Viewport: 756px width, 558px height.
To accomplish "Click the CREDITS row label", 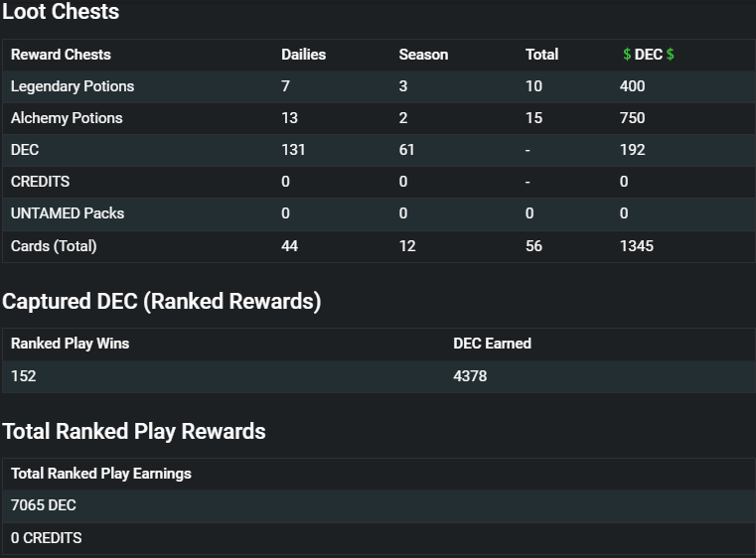I will tap(40, 182).
